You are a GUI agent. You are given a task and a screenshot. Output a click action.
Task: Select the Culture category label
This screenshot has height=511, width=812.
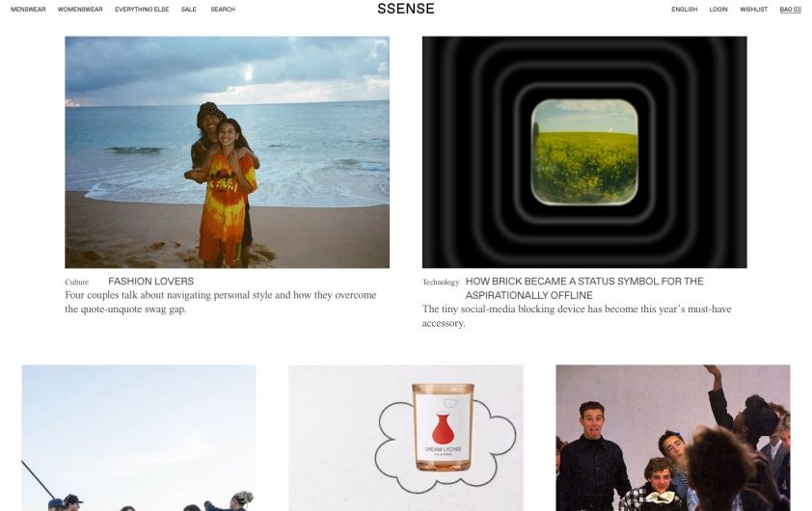click(x=76, y=282)
